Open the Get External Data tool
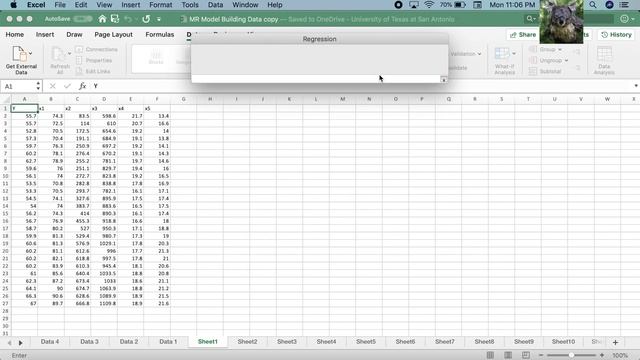This screenshot has width=640, height=360. tap(21, 60)
